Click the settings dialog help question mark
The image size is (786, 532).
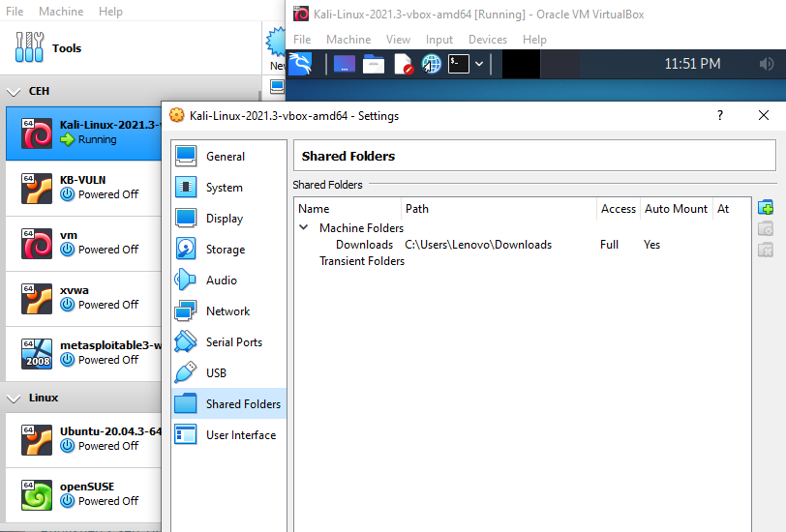pos(720,116)
